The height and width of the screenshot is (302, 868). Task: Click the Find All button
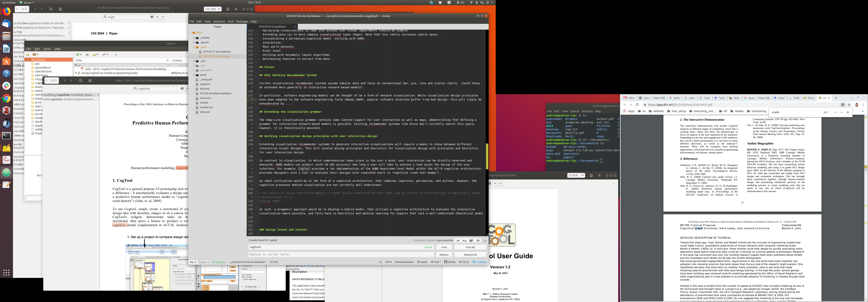point(470,247)
